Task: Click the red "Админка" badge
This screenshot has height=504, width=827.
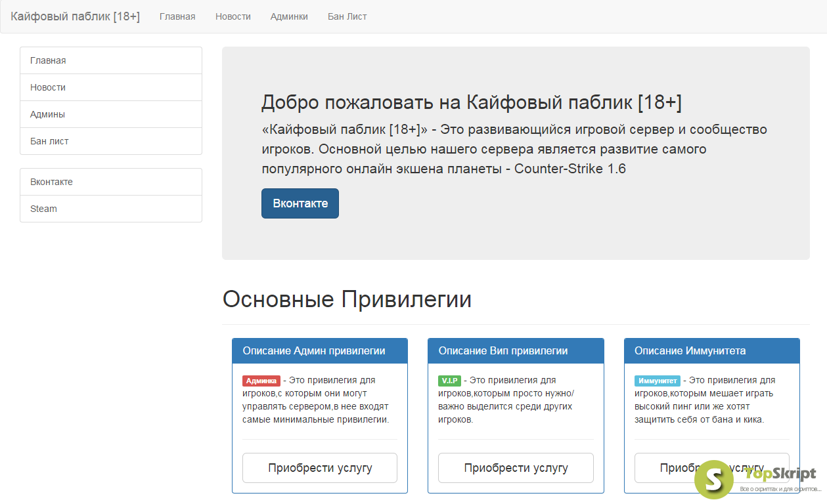Action: point(261,381)
